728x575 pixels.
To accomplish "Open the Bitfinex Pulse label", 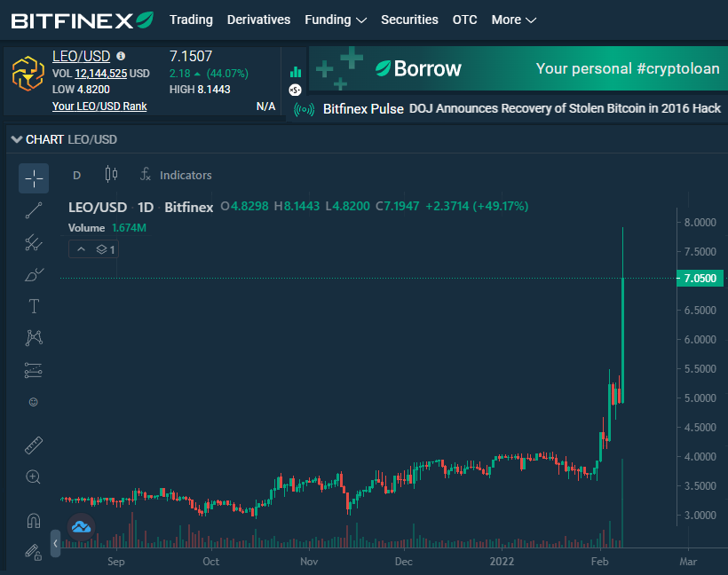I will click(x=363, y=109).
